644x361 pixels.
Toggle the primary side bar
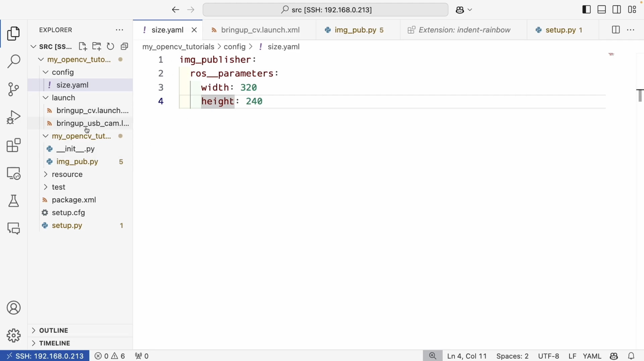(586, 10)
